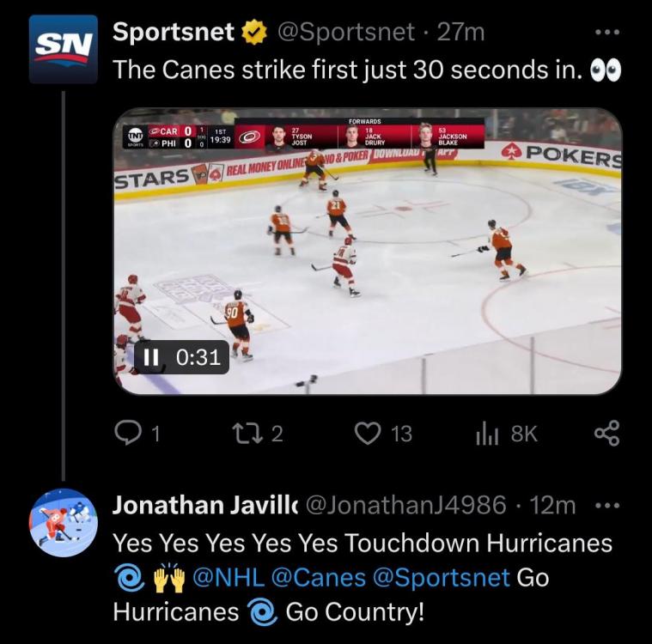Click the Sportsnet display name
Screen dimensions: 652x644
coord(174,33)
